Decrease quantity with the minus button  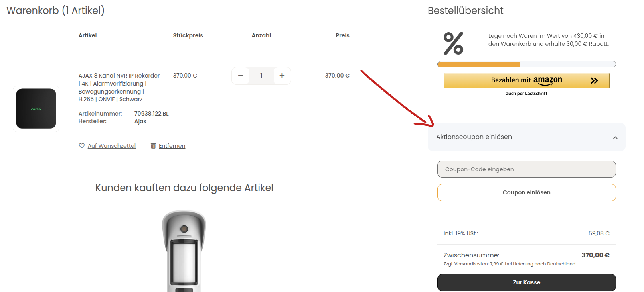pyautogui.click(x=241, y=76)
